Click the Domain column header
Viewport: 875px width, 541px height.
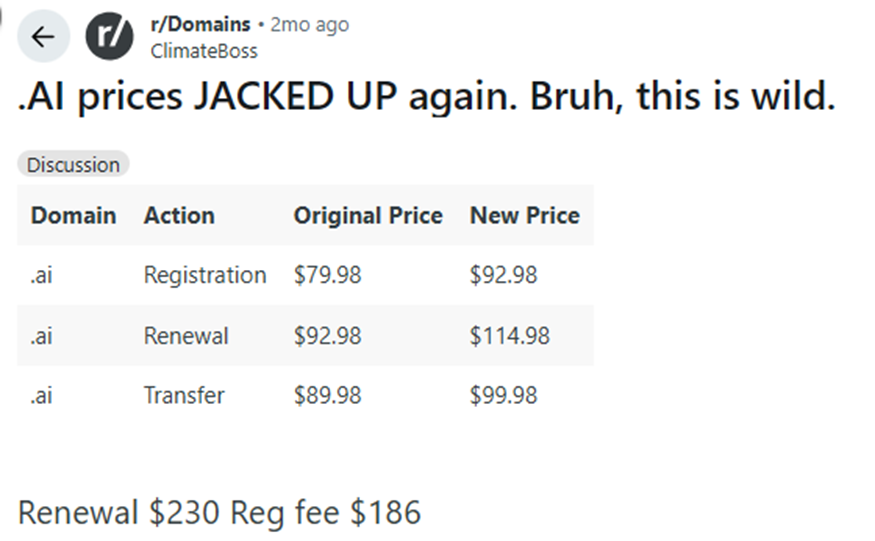pos(73,216)
